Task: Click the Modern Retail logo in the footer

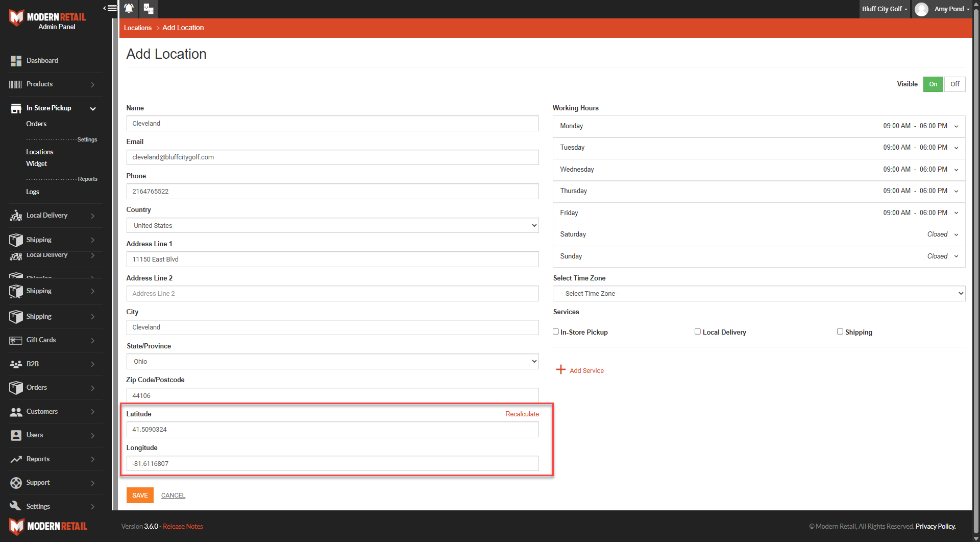Action: point(48,526)
